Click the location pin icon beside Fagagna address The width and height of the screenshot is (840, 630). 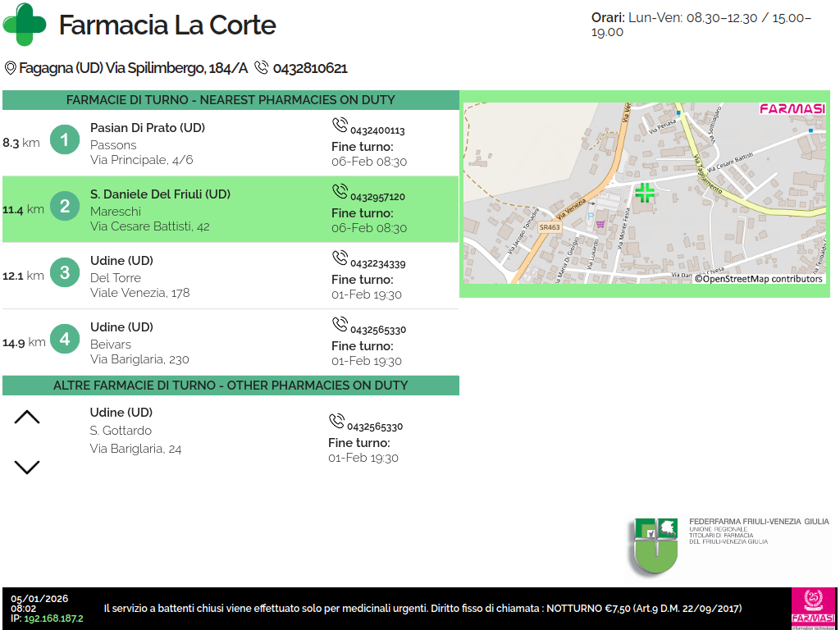coord(11,68)
